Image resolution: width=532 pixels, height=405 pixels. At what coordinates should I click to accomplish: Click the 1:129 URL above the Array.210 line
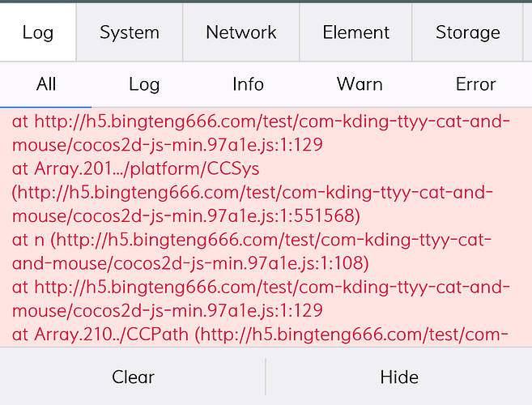(x=267, y=298)
